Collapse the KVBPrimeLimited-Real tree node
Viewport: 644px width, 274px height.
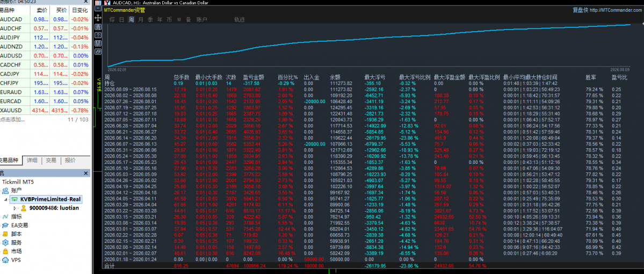coord(6,199)
